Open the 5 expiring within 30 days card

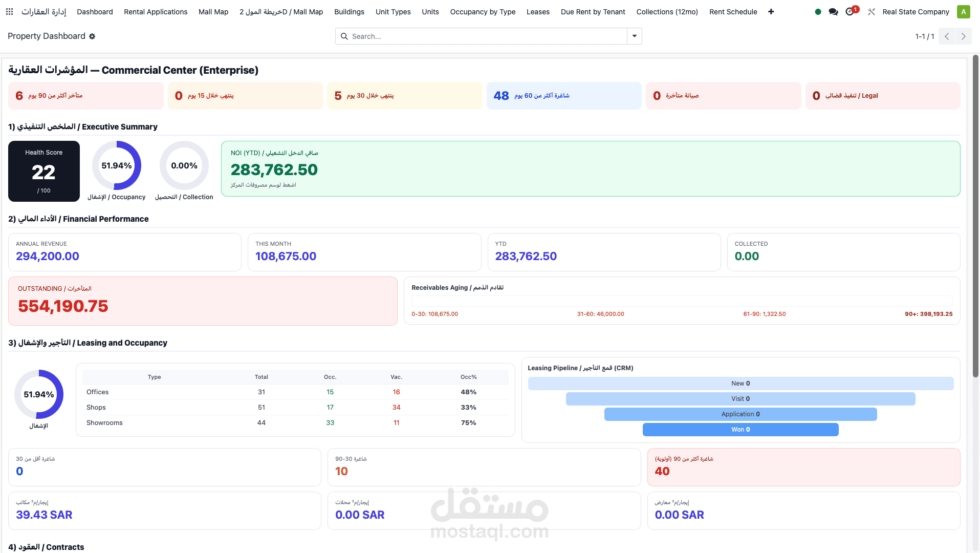[404, 96]
